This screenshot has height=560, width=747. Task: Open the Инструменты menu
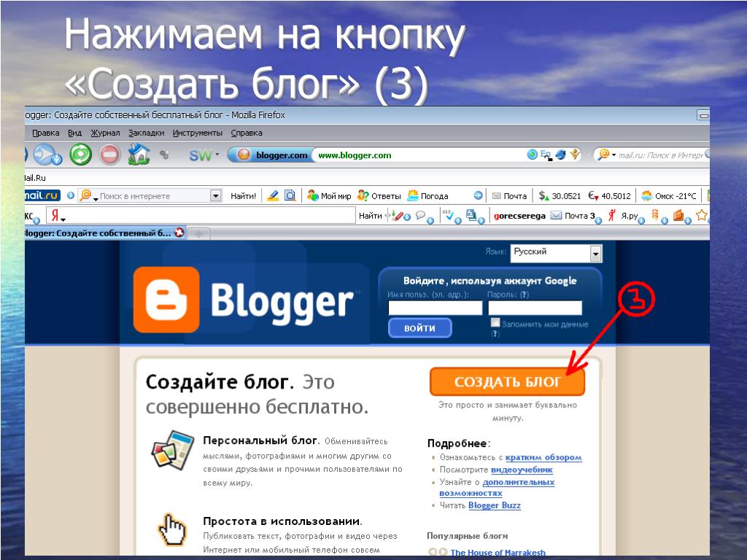coord(197,133)
